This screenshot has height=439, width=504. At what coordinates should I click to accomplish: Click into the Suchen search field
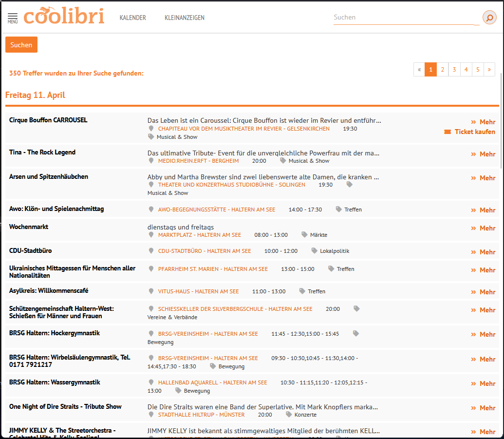pyautogui.click(x=403, y=18)
